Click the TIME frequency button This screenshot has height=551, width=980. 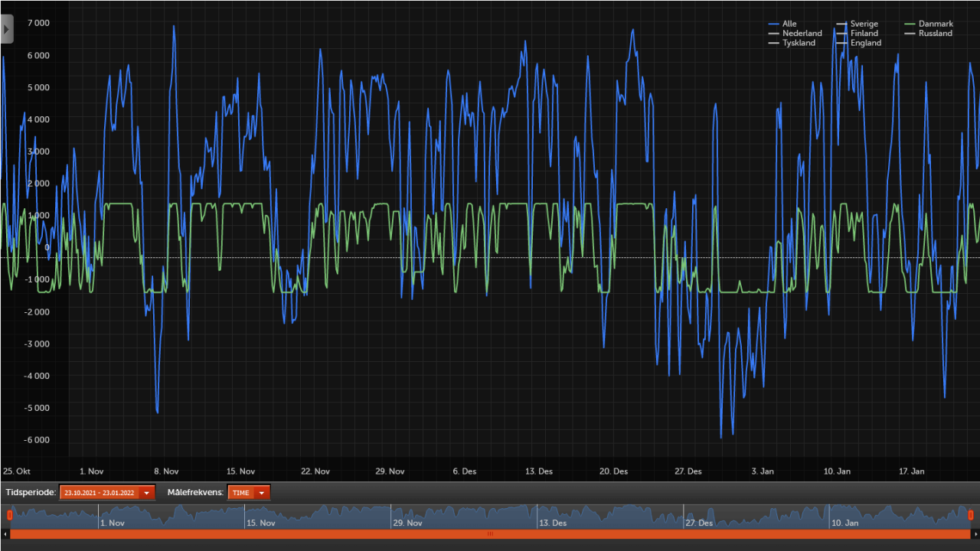(x=243, y=492)
